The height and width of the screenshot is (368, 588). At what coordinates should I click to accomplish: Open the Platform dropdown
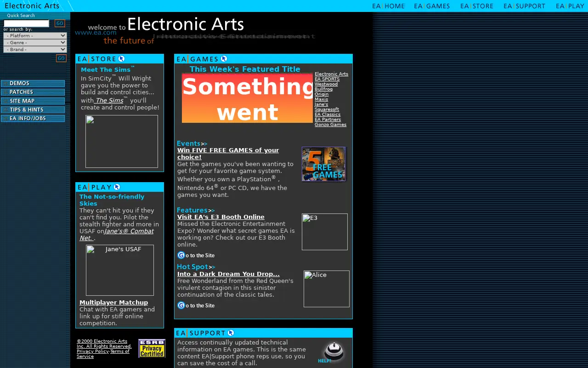point(35,35)
